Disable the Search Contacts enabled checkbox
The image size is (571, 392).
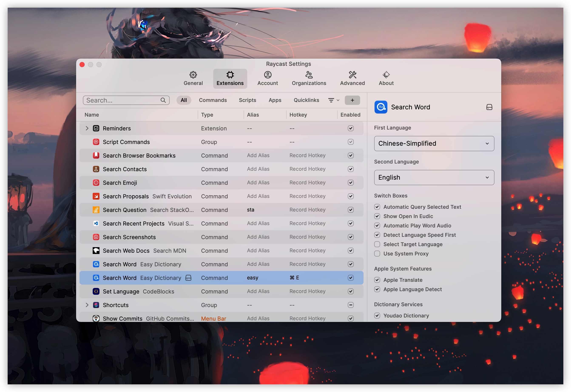point(351,169)
